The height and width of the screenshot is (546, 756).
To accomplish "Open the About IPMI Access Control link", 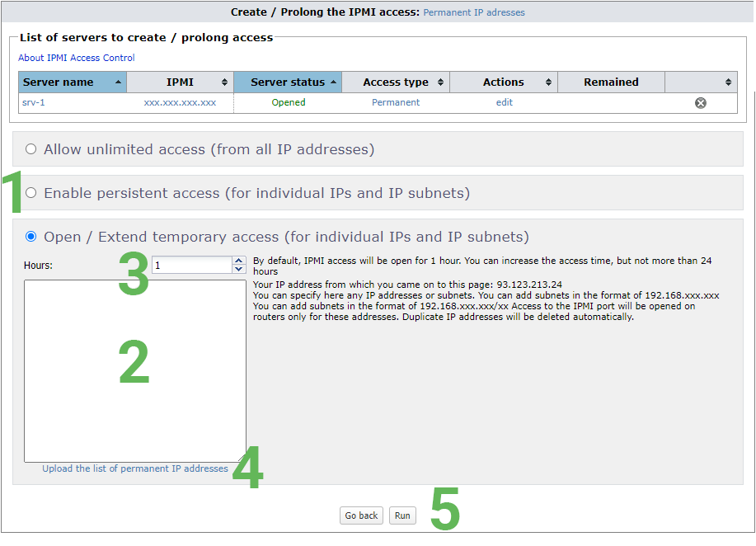I will point(76,58).
